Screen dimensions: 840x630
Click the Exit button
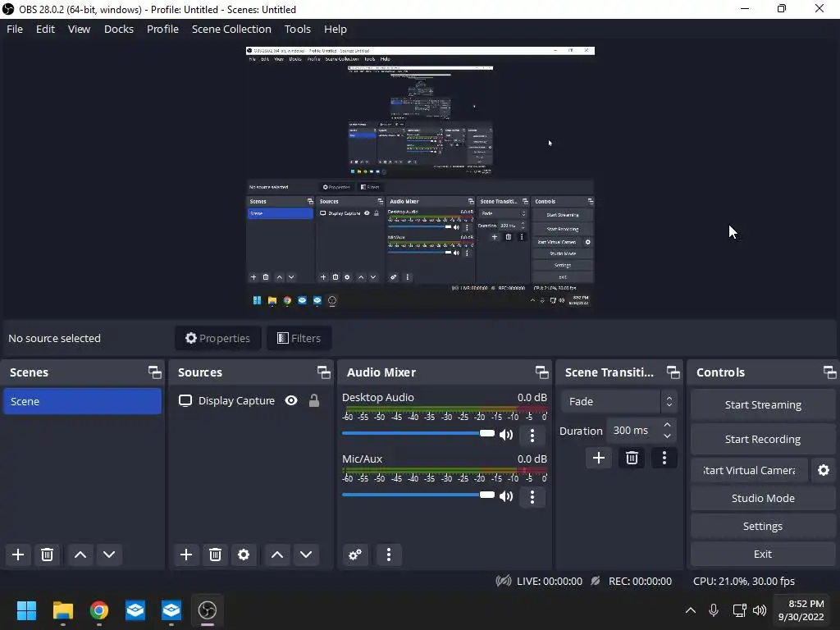[763, 554]
